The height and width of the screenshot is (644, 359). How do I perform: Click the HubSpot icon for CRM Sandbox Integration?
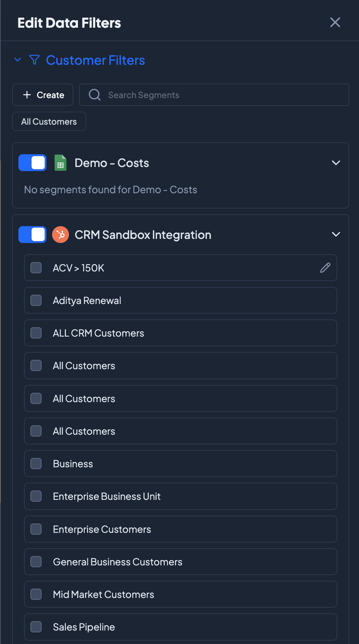pos(60,235)
